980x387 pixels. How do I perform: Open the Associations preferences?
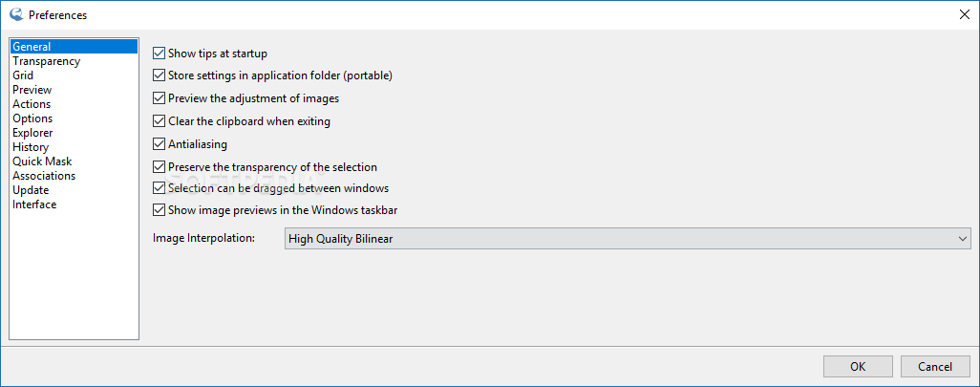[x=74, y=177]
